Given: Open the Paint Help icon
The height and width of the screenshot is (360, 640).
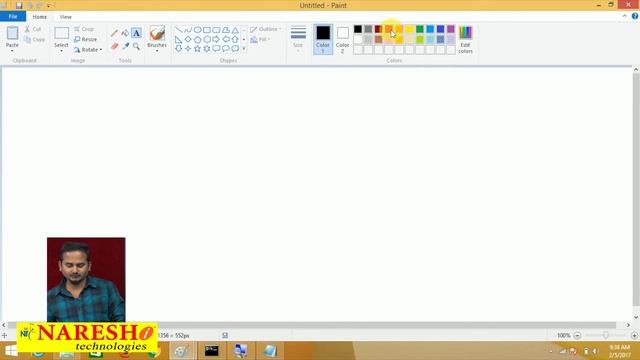Looking at the screenshot, I should tap(635, 16).
